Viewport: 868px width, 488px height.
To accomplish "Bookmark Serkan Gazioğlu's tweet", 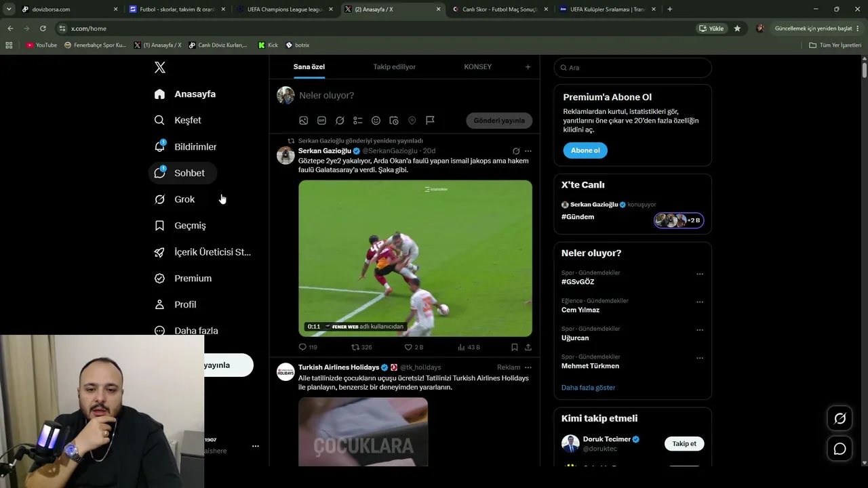I will coord(515,347).
